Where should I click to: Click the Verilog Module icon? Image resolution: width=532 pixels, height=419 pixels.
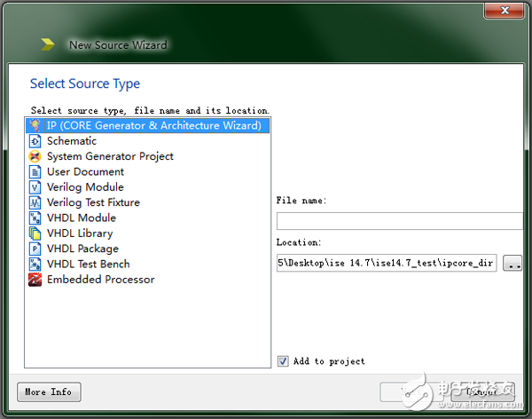[x=35, y=187]
